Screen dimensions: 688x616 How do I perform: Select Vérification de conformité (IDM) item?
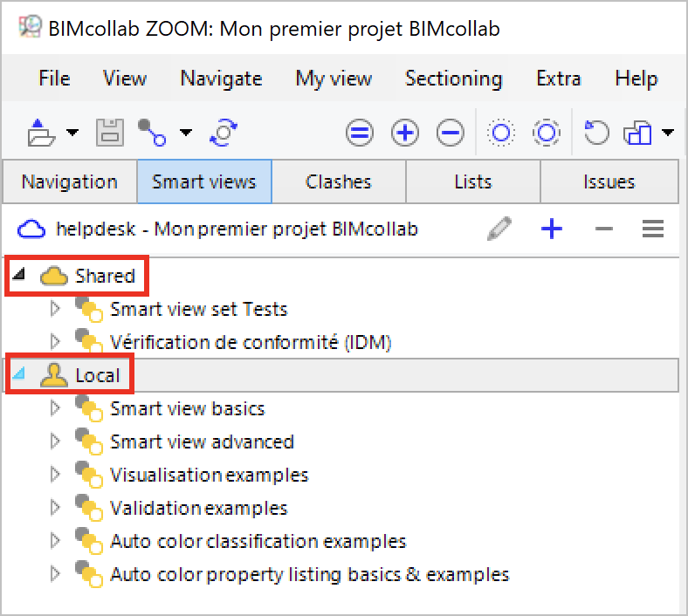250,342
